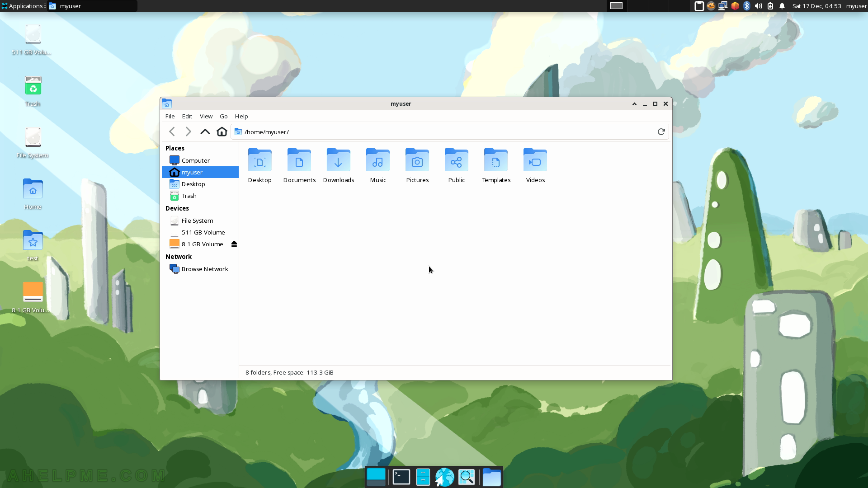Open the volume control tray icon
Screen dimensions: 868x488
(759, 6)
